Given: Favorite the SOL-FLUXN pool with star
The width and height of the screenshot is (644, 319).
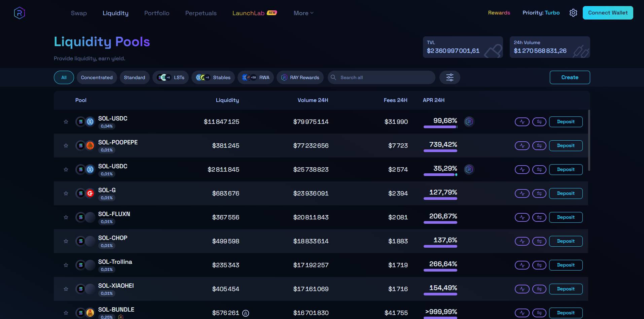Looking at the screenshot, I should 66,217.
